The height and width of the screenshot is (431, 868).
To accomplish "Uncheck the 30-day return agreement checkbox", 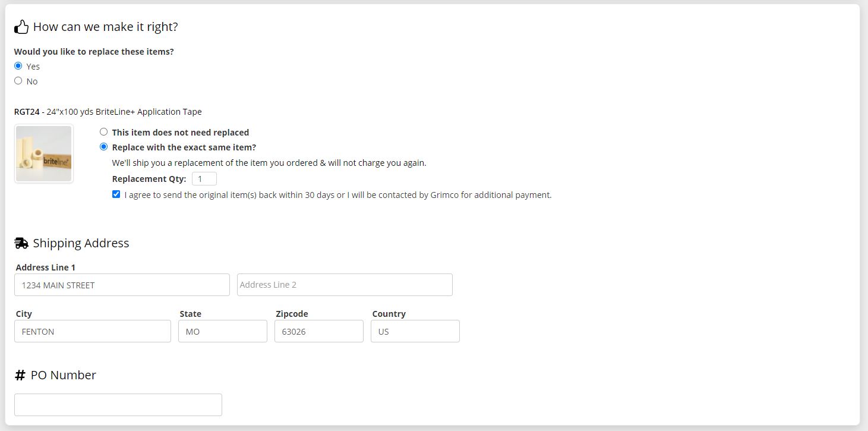I will pyautogui.click(x=116, y=194).
